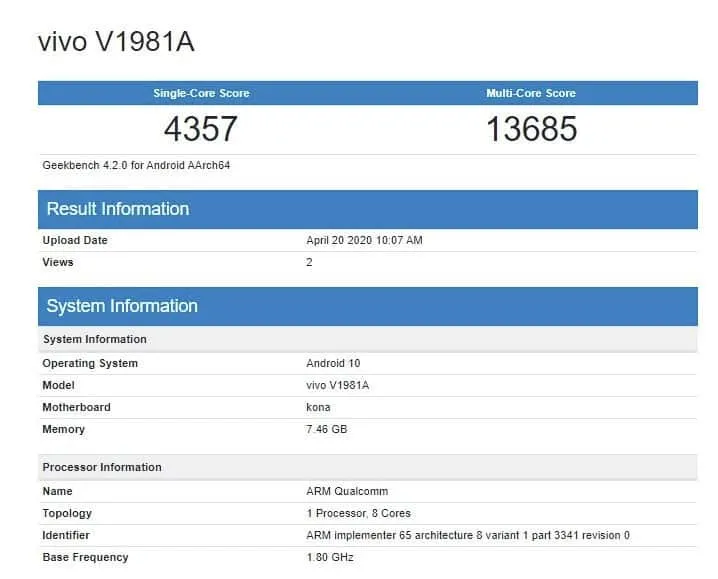Select the Single-Core Score header

tap(201, 93)
